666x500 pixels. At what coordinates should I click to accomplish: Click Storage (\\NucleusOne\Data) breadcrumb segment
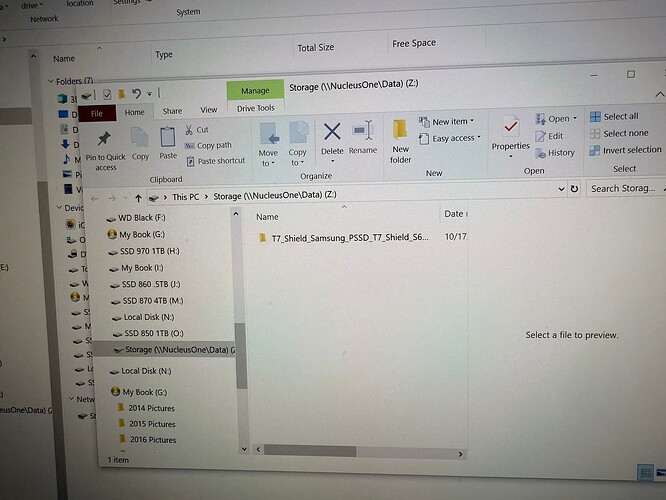click(275, 195)
